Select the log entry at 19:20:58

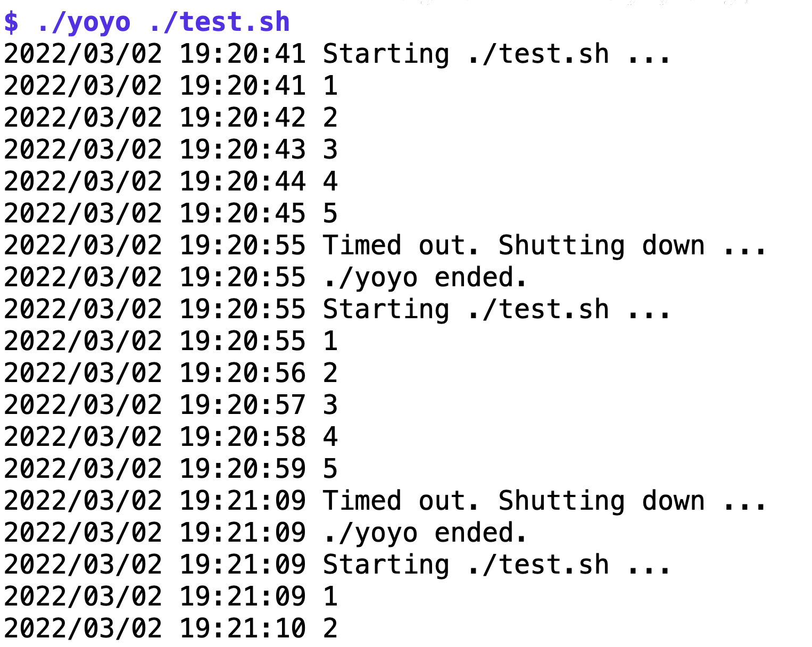tap(171, 437)
